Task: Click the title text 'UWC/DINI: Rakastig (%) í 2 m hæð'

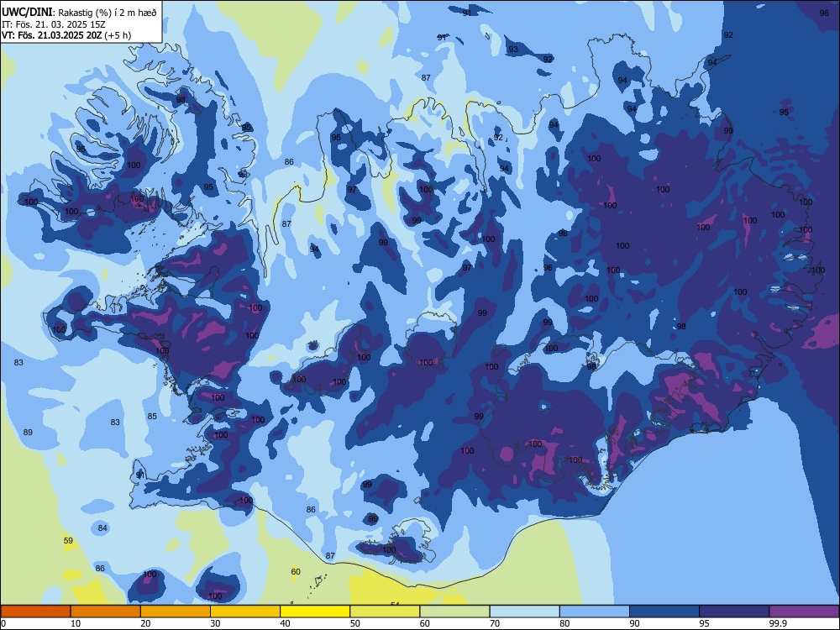Action: point(79,13)
